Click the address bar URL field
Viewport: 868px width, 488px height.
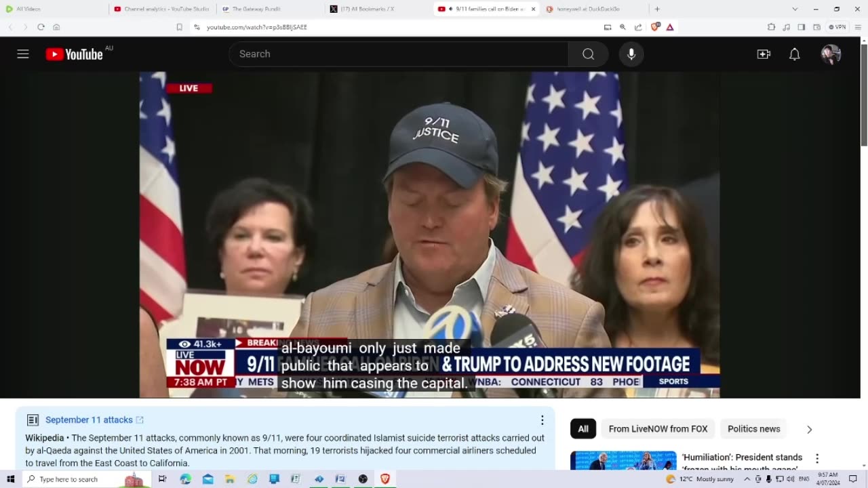click(x=393, y=27)
